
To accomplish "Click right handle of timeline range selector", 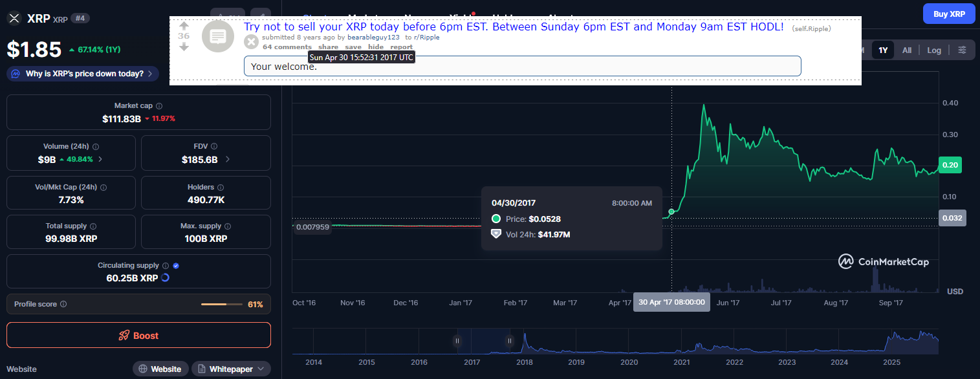I will pyautogui.click(x=510, y=341).
